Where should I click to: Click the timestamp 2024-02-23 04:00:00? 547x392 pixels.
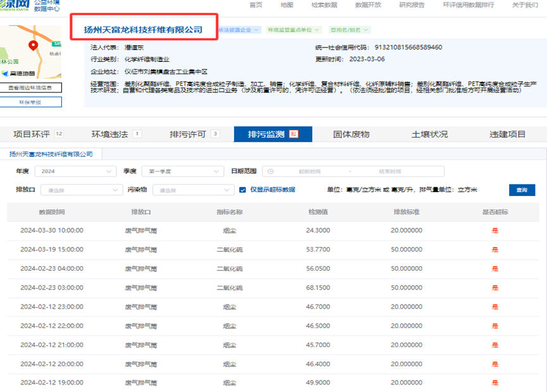(x=52, y=269)
